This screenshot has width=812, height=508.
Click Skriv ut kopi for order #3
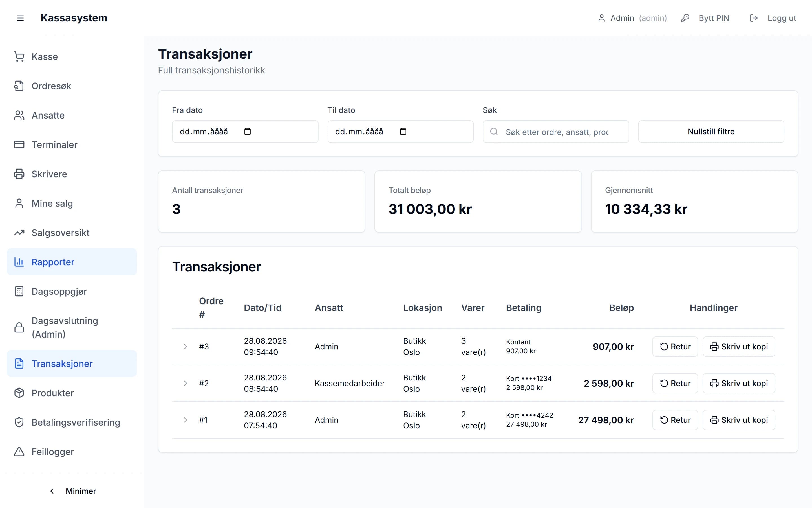pyautogui.click(x=738, y=346)
